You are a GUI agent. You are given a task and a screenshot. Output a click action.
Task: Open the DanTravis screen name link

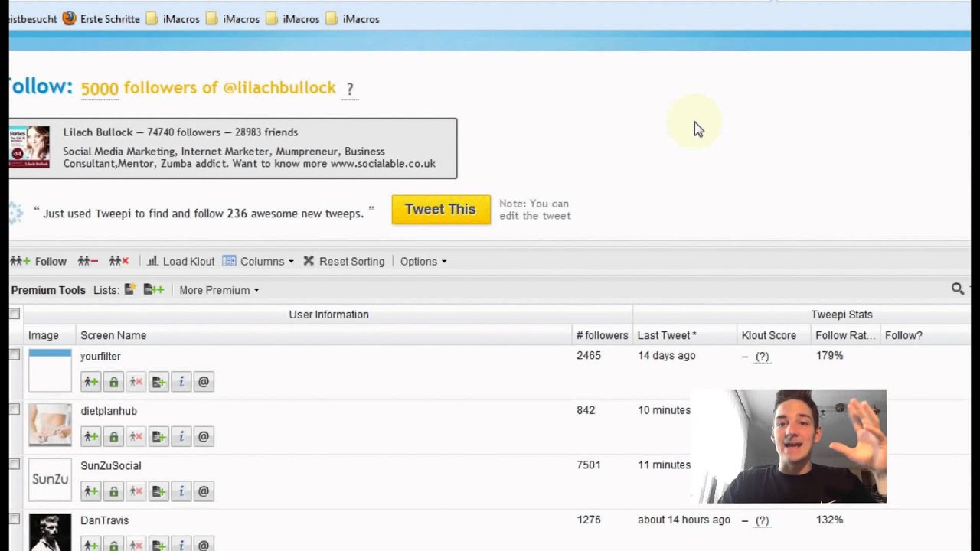(105, 520)
